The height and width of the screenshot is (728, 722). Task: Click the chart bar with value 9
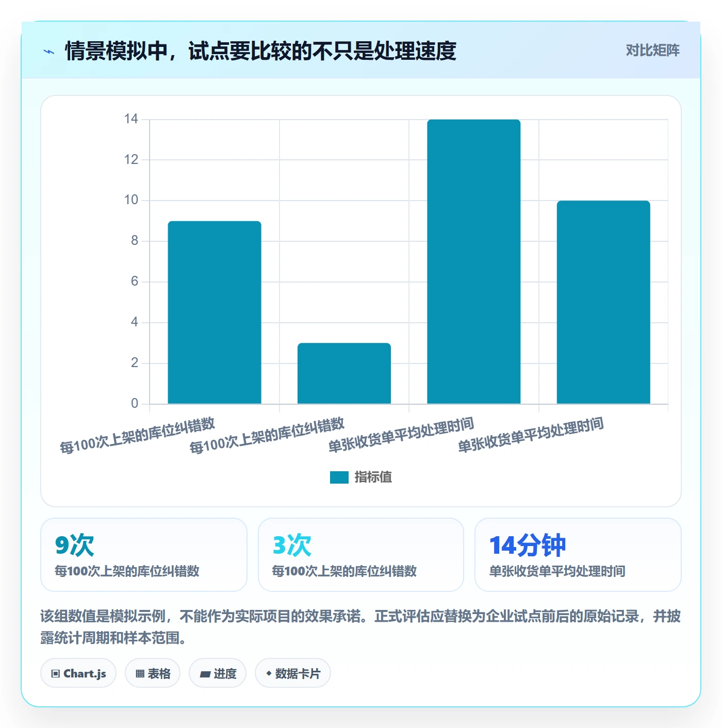tap(215, 312)
